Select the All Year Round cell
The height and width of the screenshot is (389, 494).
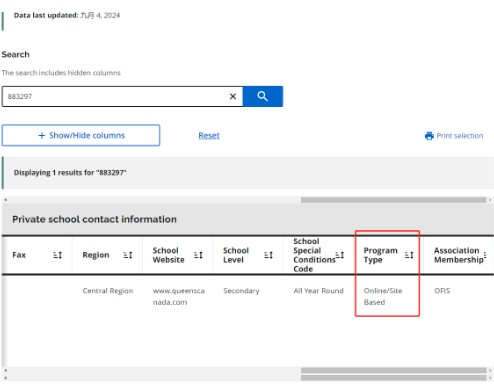click(318, 291)
